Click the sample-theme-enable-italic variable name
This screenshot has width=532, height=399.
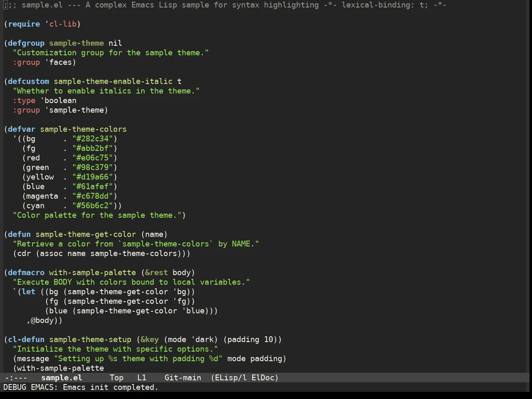(113, 81)
